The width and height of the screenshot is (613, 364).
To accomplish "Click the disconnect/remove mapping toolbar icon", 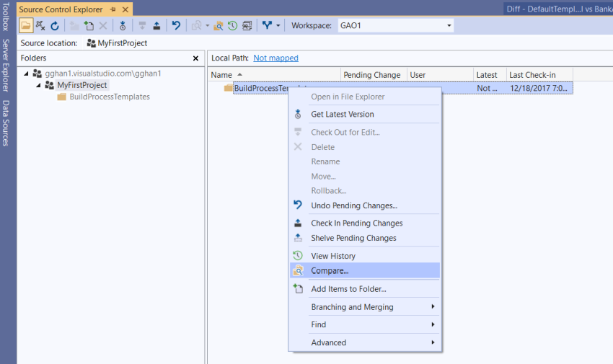I will (40, 26).
